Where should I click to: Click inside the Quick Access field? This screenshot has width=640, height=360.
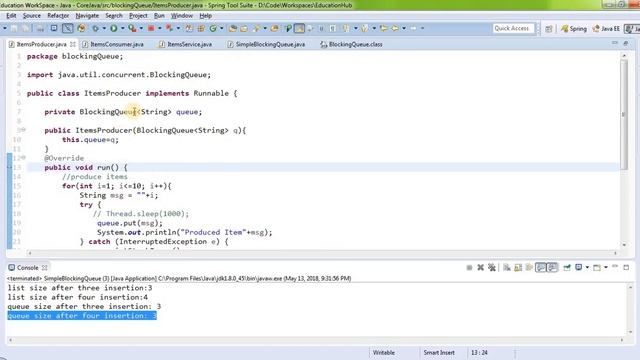point(513,28)
